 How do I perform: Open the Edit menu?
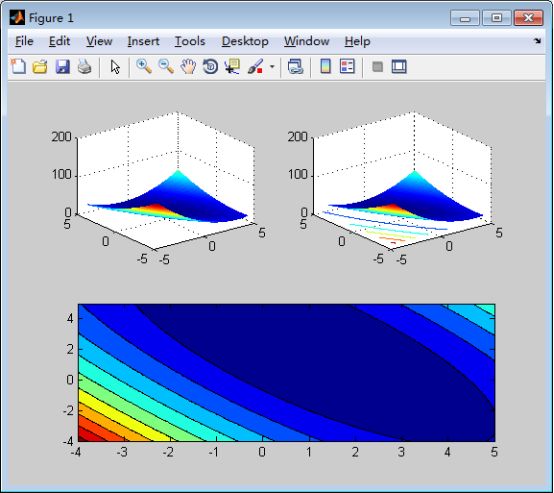click(x=59, y=41)
